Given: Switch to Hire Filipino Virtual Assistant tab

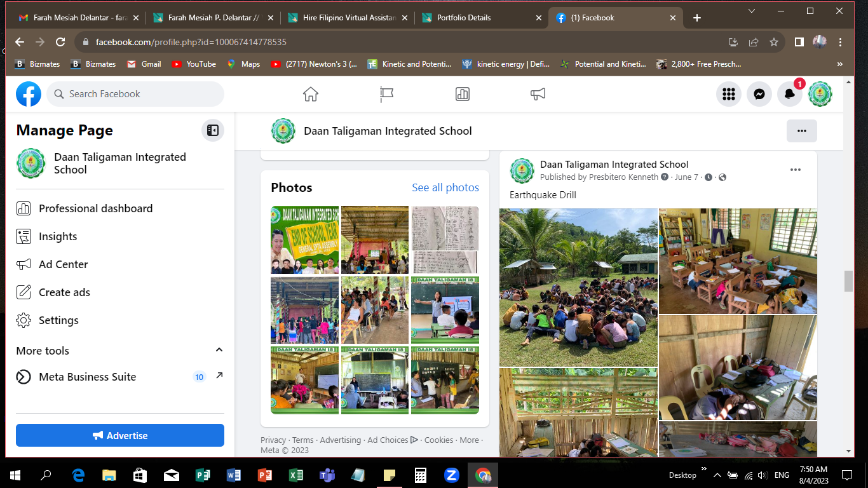Looking at the screenshot, I should (x=346, y=18).
